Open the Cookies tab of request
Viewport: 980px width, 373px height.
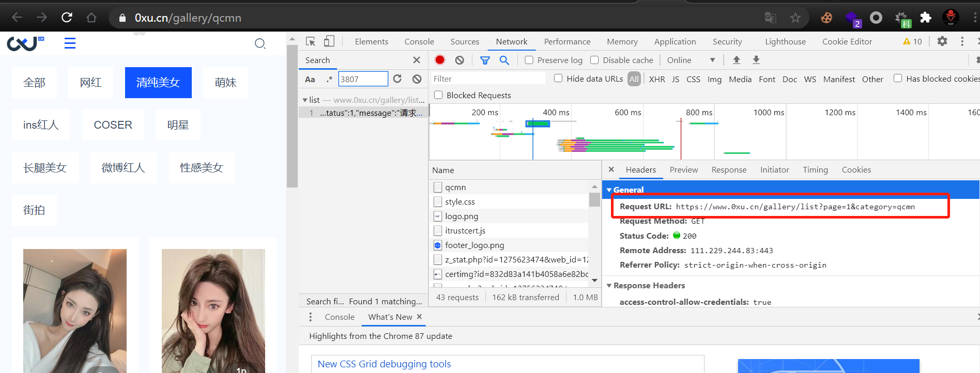click(856, 169)
